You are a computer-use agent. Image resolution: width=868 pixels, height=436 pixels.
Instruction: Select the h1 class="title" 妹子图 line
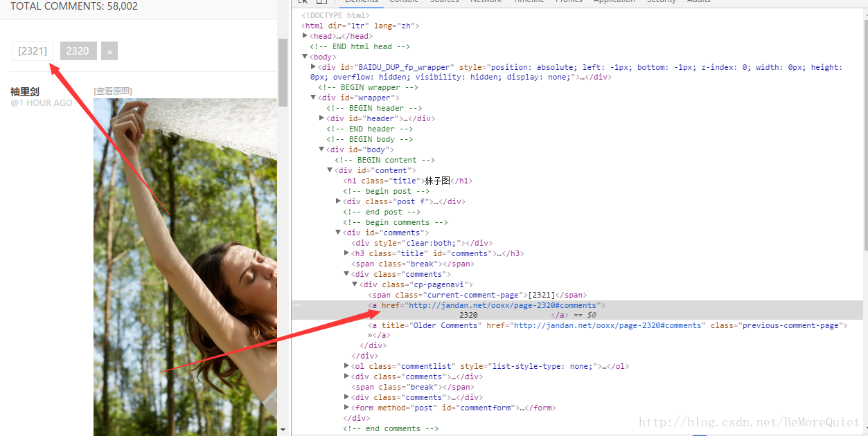[x=407, y=181]
